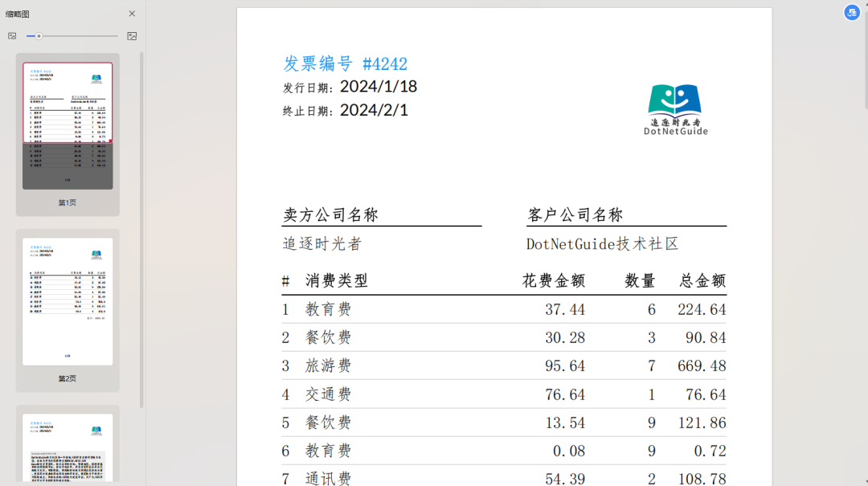Viewport: 868px width, 486px height.
Task: Click the large thumbnail size icon
Action: (x=132, y=36)
